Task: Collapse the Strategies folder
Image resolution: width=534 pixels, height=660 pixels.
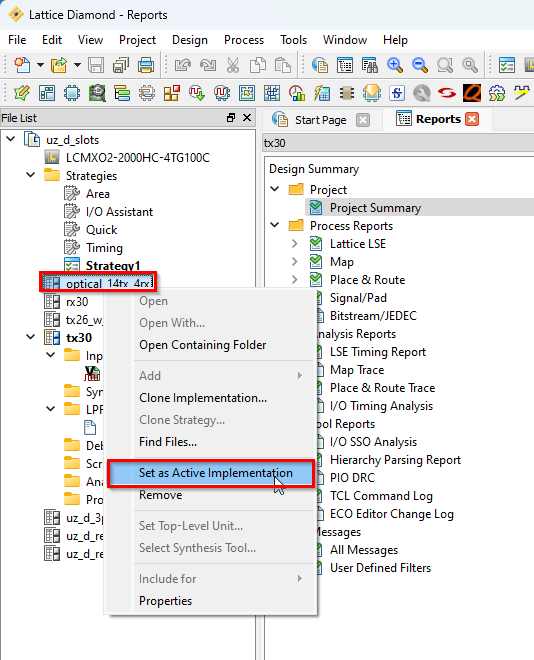Action: pyautogui.click(x=31, y=174)
